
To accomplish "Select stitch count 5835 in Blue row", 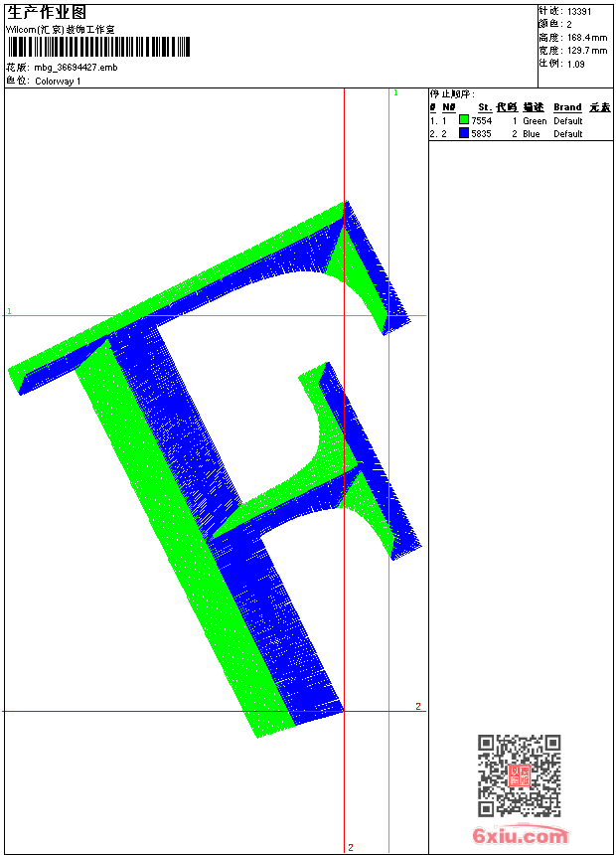I will [x=481, y=134].
